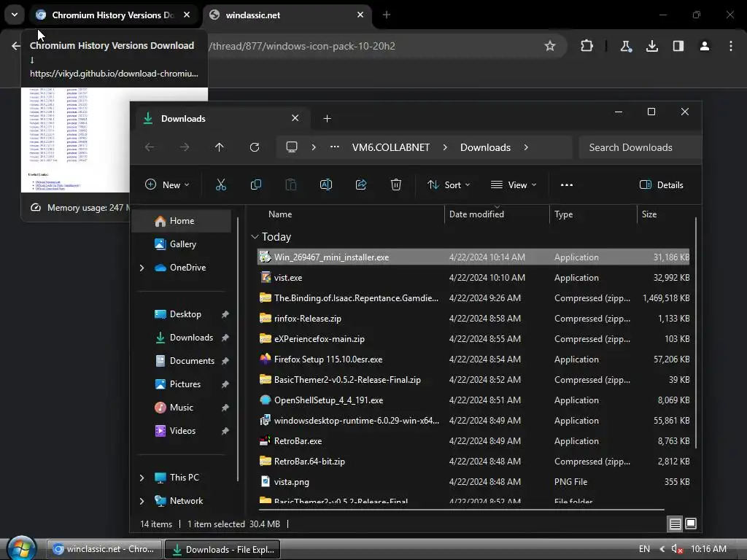Viewport: 747px width, 560px height.
Task: Select RetroBar.exe file
Action: tap(473, 441)
